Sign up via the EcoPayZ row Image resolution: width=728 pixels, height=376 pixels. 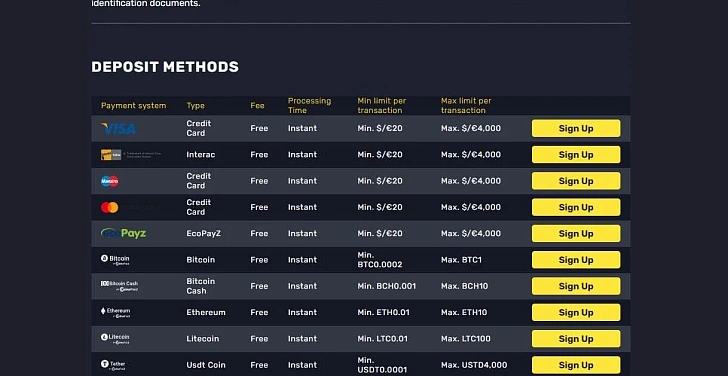pos(576,233)
